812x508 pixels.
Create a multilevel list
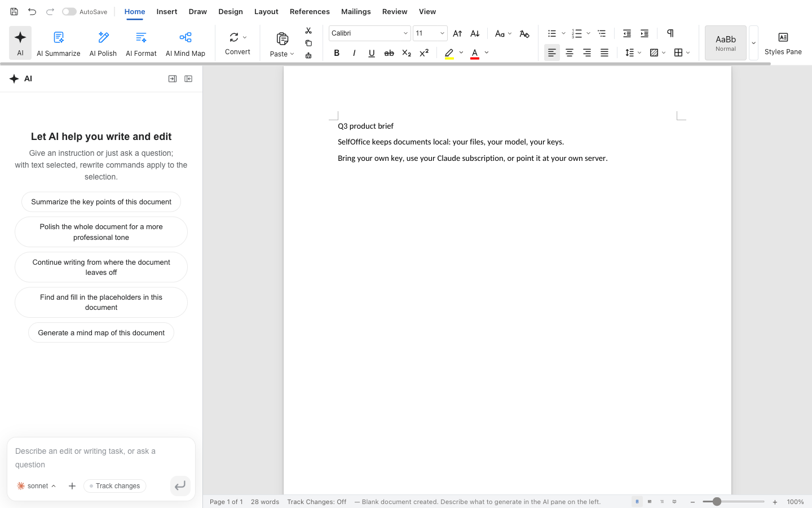tap(602, 34)
